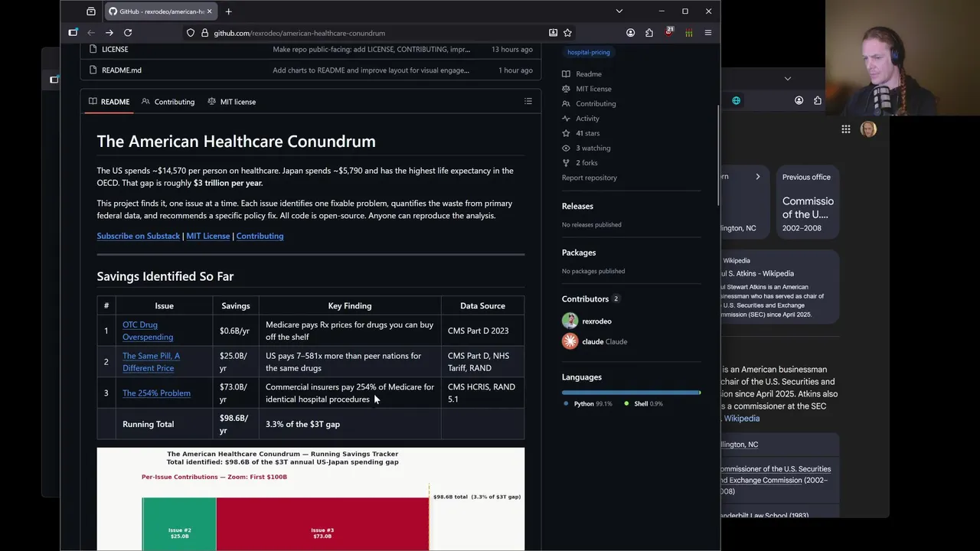Click the Readme sidebar link

[582, 74]
